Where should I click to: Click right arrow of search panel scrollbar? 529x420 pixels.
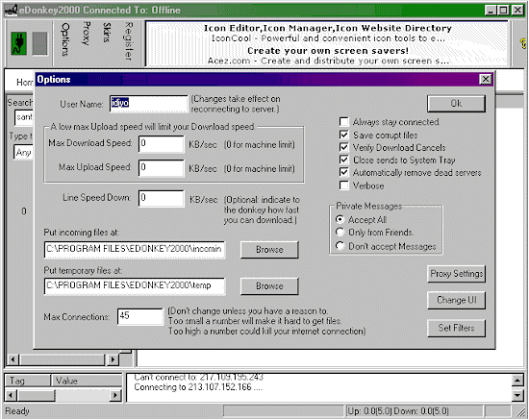pyautogui.click(x=113, y=359)
